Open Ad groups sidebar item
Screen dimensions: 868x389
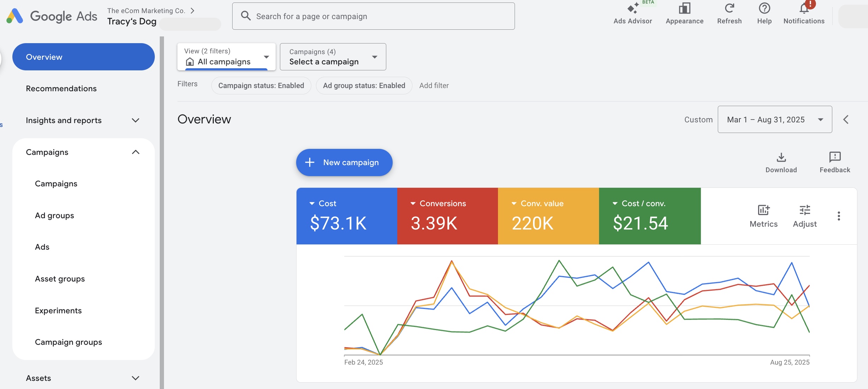pyautogui.click(x=54, y=216)
